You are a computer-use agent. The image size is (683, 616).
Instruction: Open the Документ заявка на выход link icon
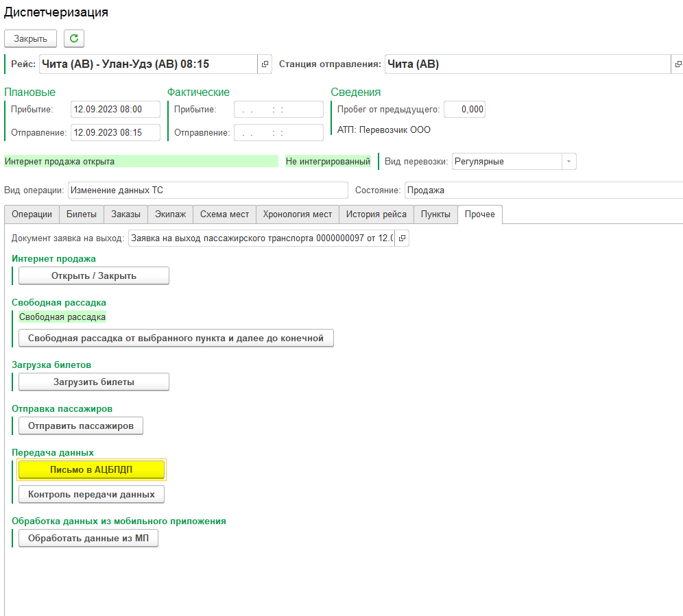click(x=402, y=238)
